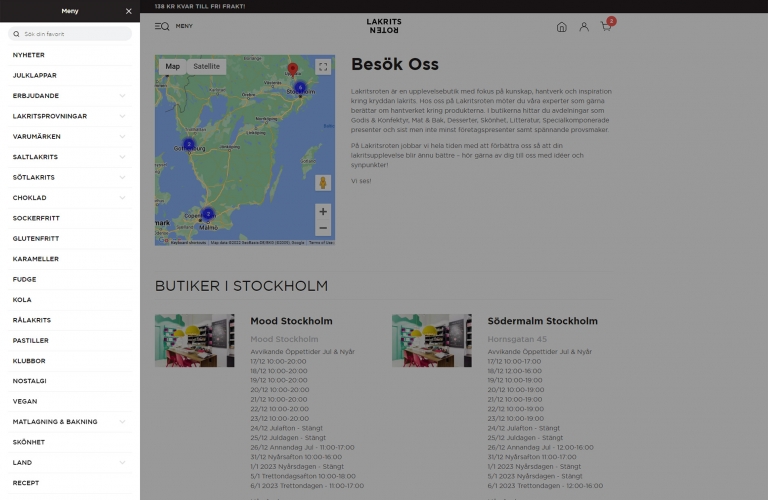Expand the LAKRITSPROVNINGAR submenu
768x500 pixels.
point(122,117)
